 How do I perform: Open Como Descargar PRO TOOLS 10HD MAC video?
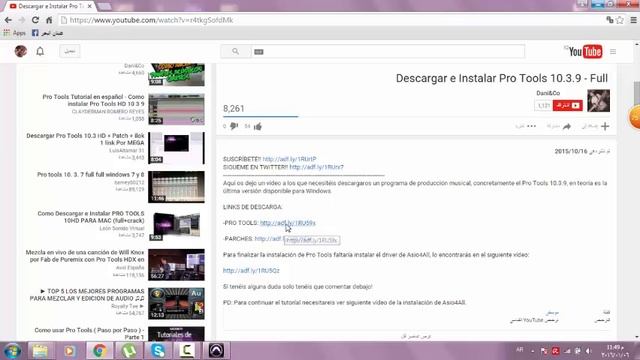pyautogui.click(x=91, y=217)
